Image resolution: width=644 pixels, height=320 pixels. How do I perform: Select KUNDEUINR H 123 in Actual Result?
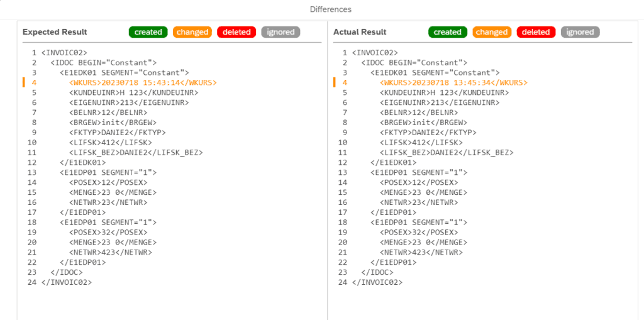[x=445, y=92]
